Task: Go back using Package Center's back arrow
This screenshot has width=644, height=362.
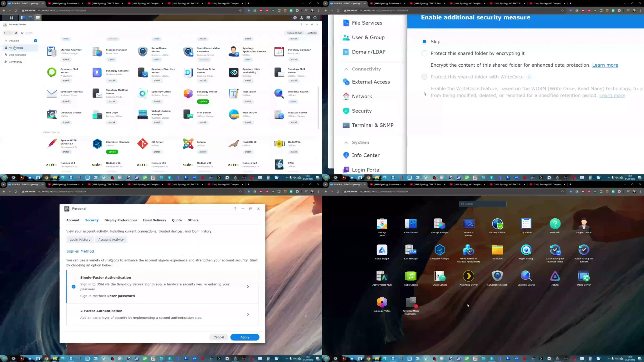Action: pos(5,33)
